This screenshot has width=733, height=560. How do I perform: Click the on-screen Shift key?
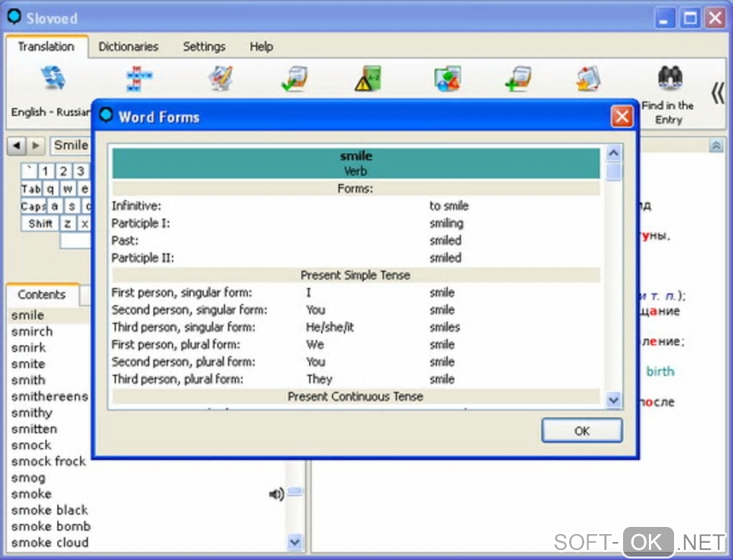pos(40,224)
